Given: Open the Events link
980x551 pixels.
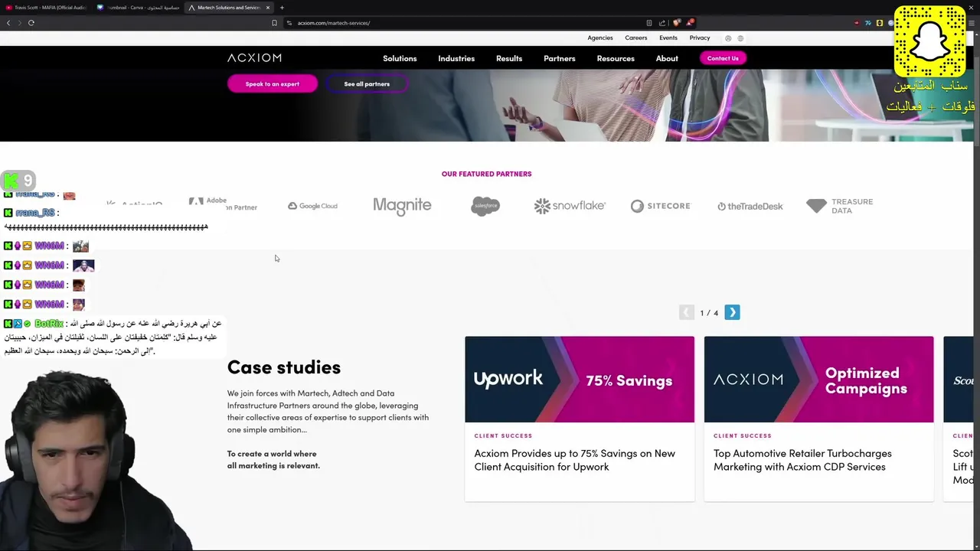Looking at the screenshot, I should (668, 37).
